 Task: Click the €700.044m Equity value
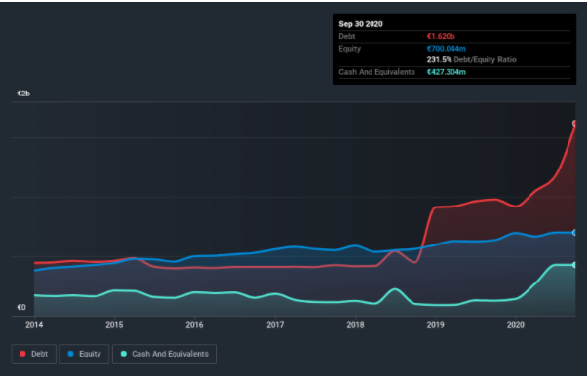pyautogui.click(x=447, y=49)
